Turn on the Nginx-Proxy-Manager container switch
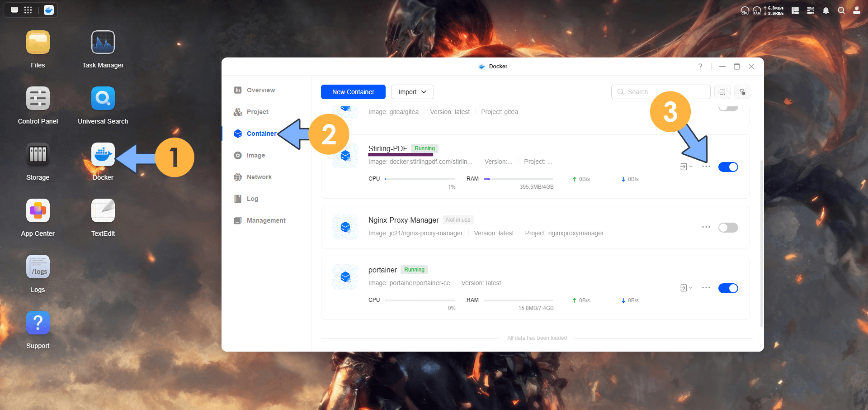Screen dimensions: 868x410 point(728,228)
